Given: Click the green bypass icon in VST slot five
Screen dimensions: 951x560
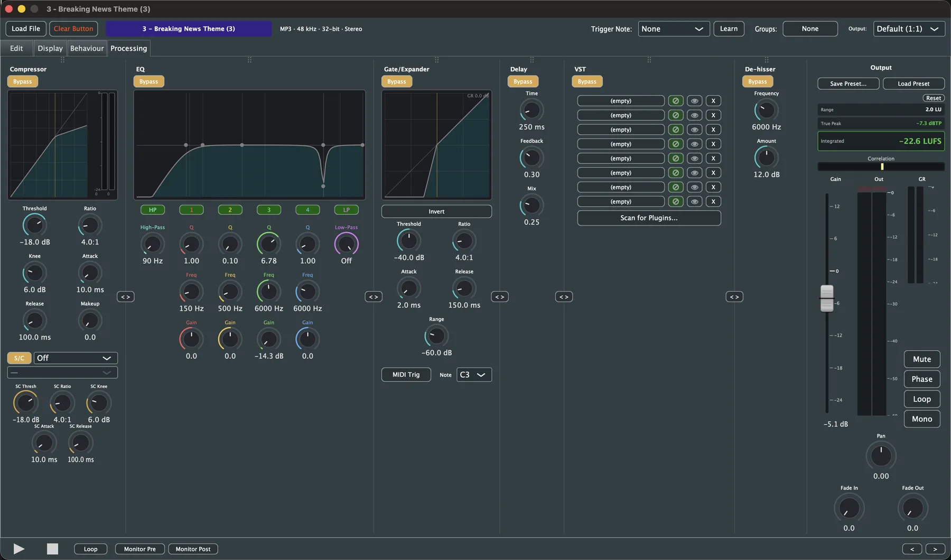Looking at the screenshot, I should [x=676, y=158].
